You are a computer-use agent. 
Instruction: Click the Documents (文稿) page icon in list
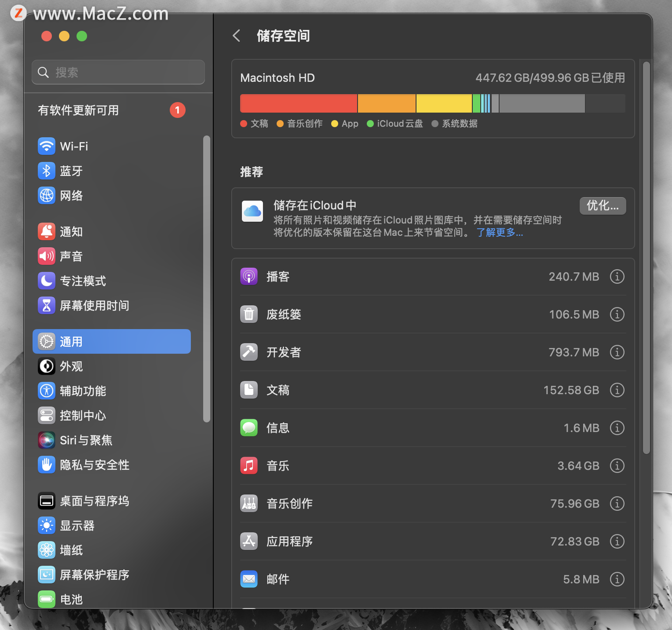[249, 390]
